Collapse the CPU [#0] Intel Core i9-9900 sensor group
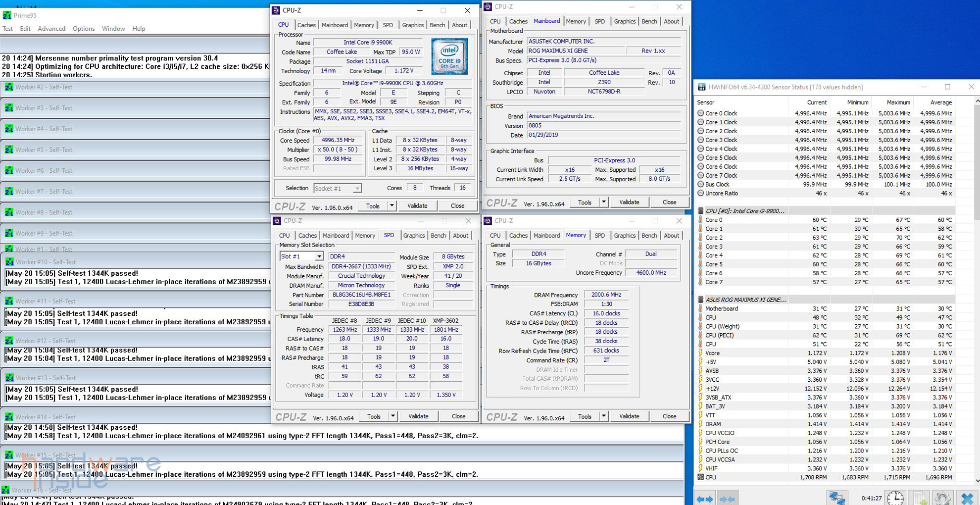 point(700,211)
